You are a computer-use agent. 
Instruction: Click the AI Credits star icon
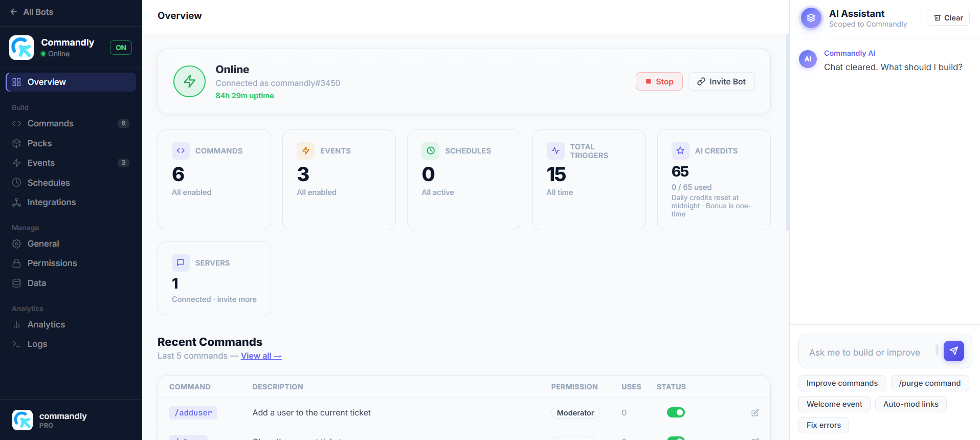[680, 150]
